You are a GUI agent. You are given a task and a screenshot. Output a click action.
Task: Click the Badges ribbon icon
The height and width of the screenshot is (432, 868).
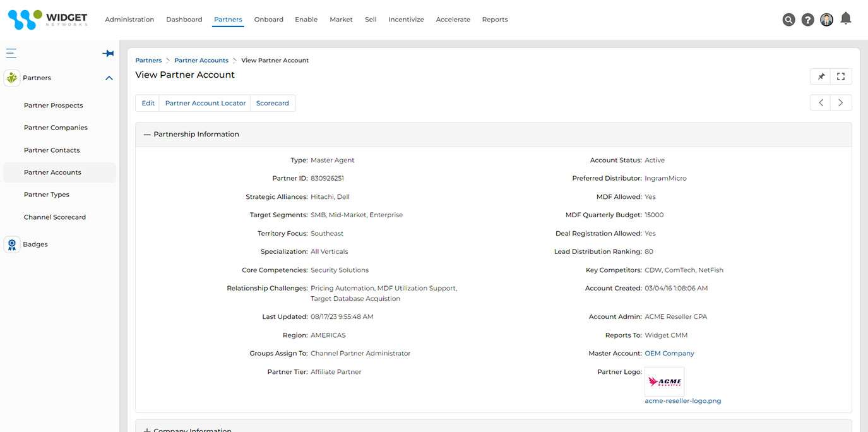tap(12, 244)
